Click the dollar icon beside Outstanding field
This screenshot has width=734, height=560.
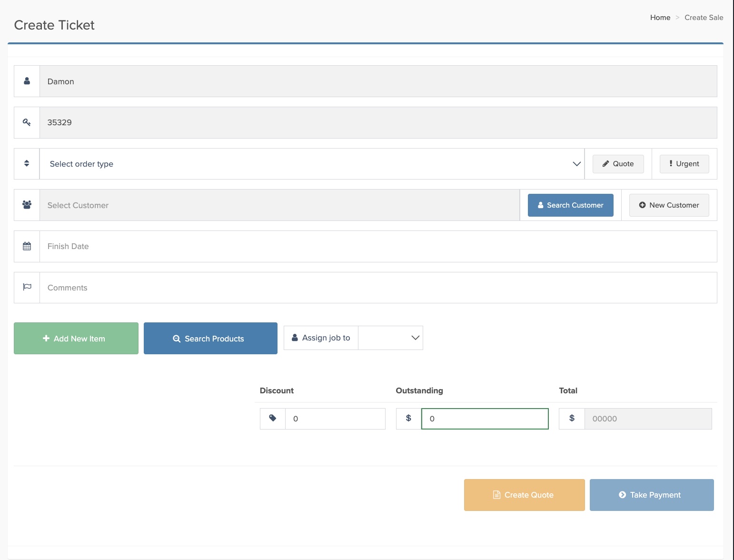[408, 418]
